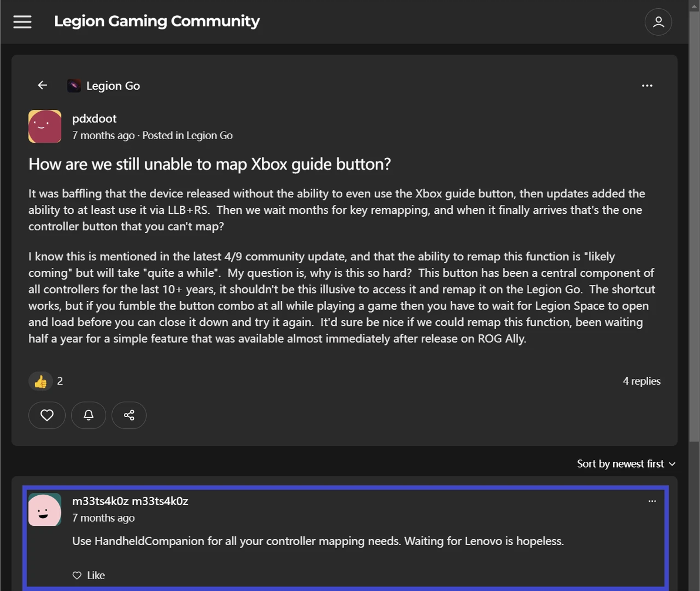Viewport: 700px width, 591px height.
Task: Jump to the 4 replies count
Action: tap(641, 381)
